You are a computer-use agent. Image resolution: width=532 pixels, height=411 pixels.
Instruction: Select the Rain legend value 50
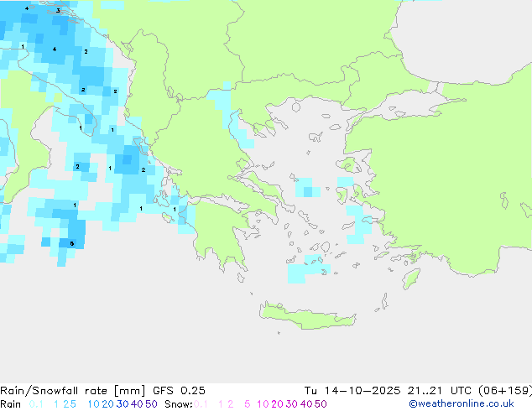tap(151, 404)
